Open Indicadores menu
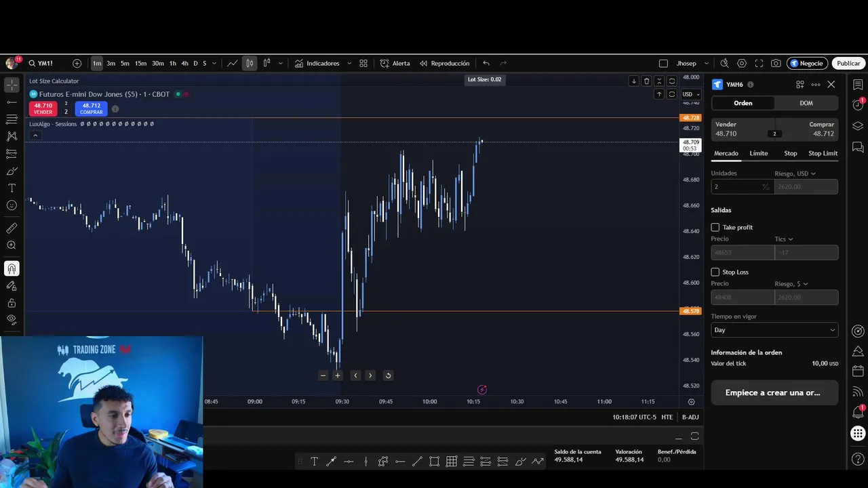Screen dimensions: 868x488 pyautogui.click(x=317, y=63)
